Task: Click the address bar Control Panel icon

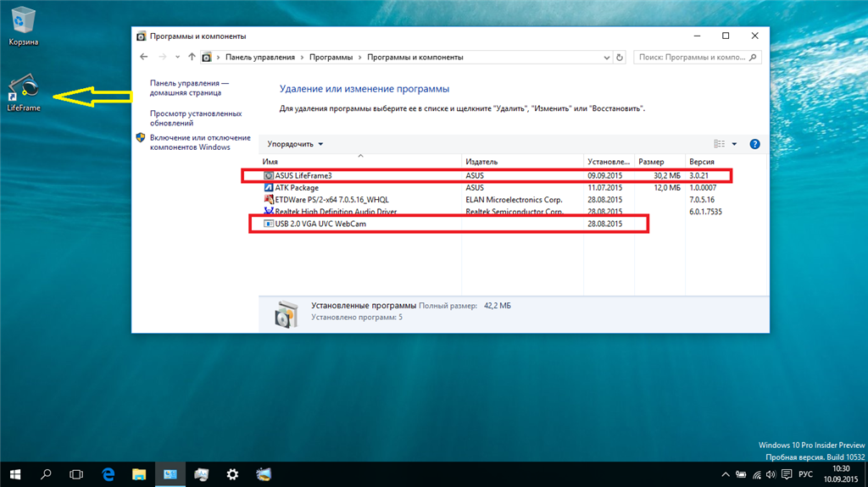Action: click(207, 57)
